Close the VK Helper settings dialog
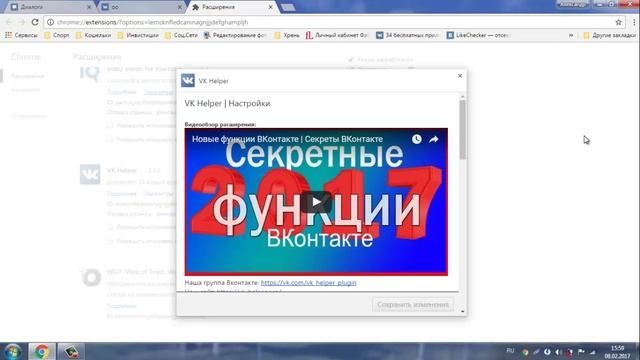 point(460,76)
